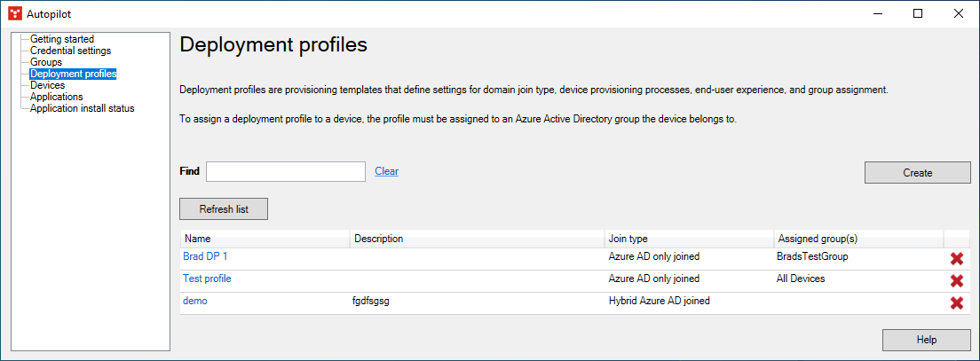Open Devices in the sidebar
Screen dimensions: 980x361
(x=47, y=85)
